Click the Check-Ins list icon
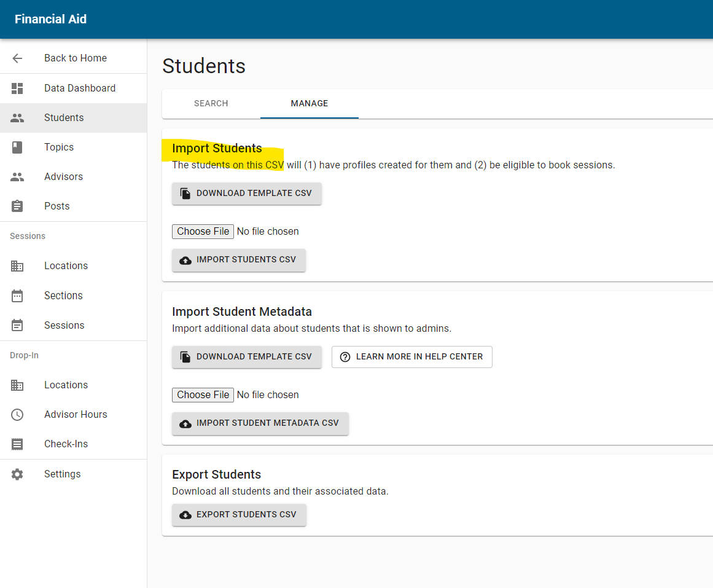This screenshot has width=713, height=588. pyautogui.click(x=17, y=444)
